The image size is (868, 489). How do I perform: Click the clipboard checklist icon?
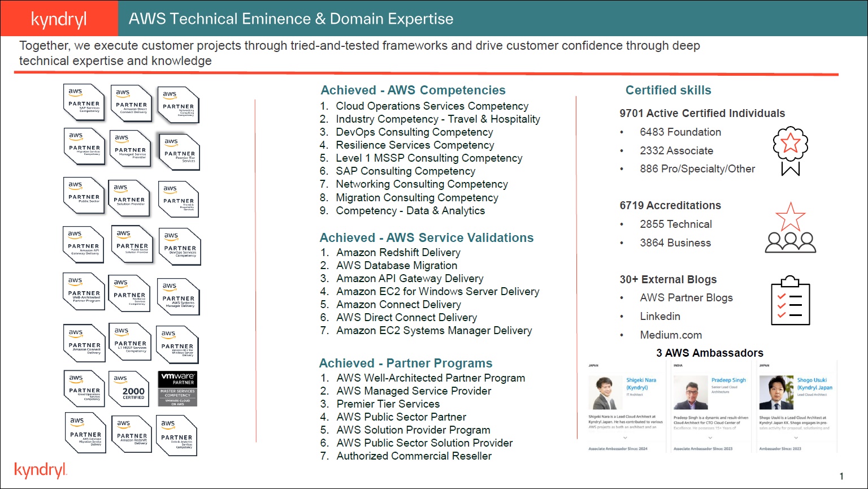(x=790, y=301)
